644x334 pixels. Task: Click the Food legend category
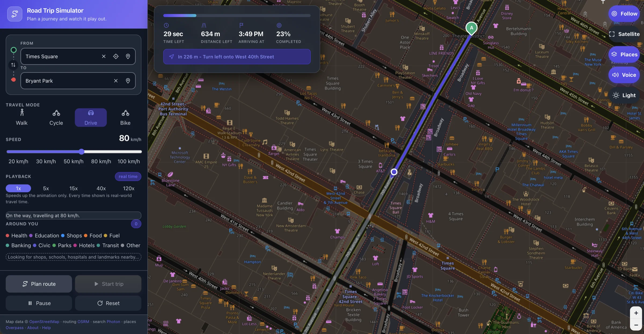point(93,236)
